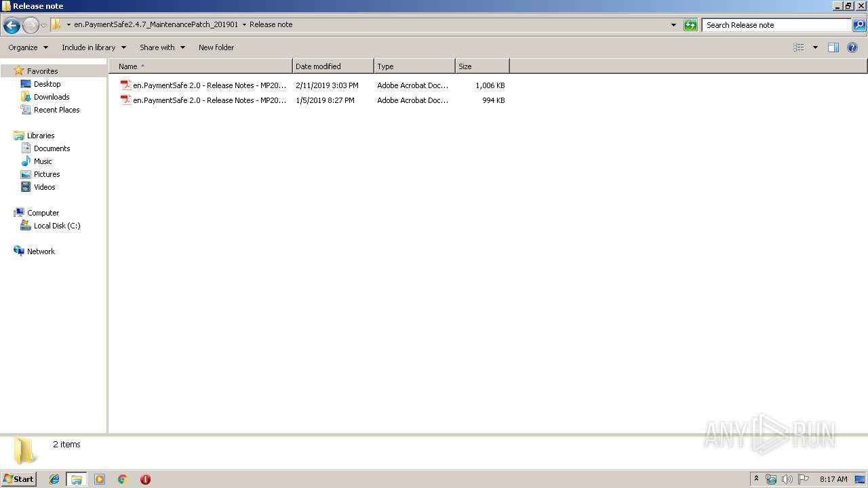The image size is (868, 488).
Task: Show hidden tray icons arrow
Action: [757, 479]
